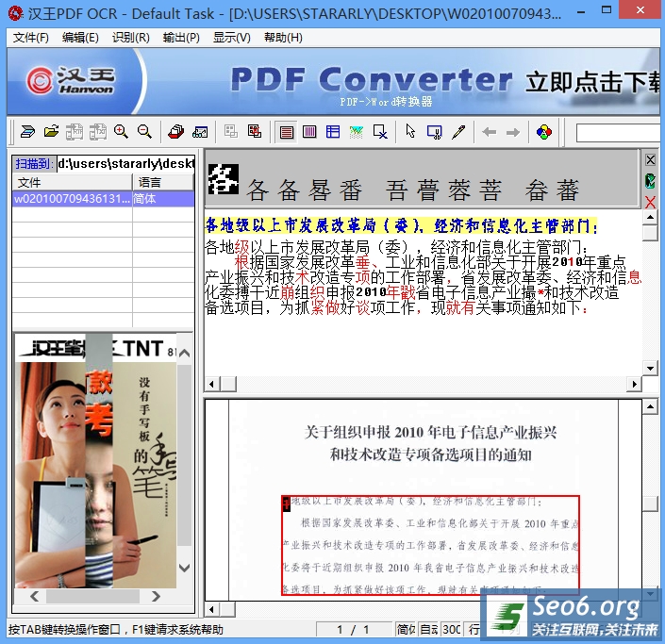Click the book advertisement thumbnail
The image size is (665, 644).
(95, 461)
